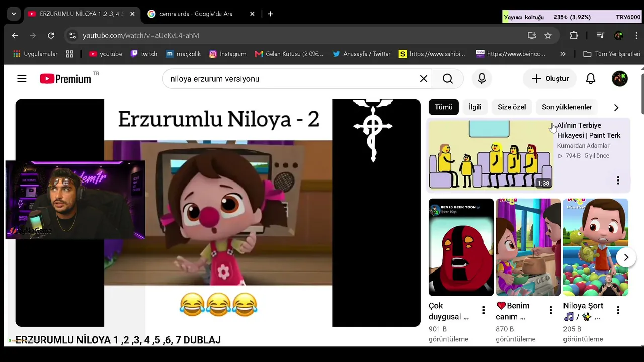
Task: Open the twitch bookmark
Action: click(x=144, y=54)
